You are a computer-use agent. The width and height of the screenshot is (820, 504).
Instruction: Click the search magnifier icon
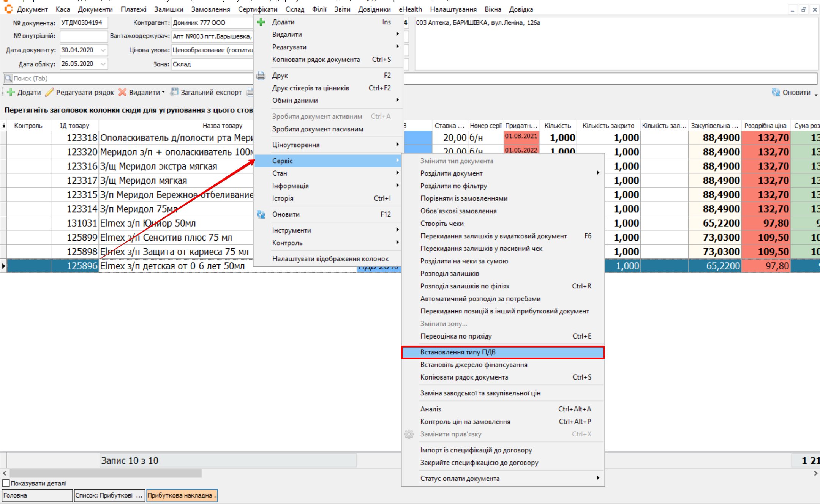8,79
